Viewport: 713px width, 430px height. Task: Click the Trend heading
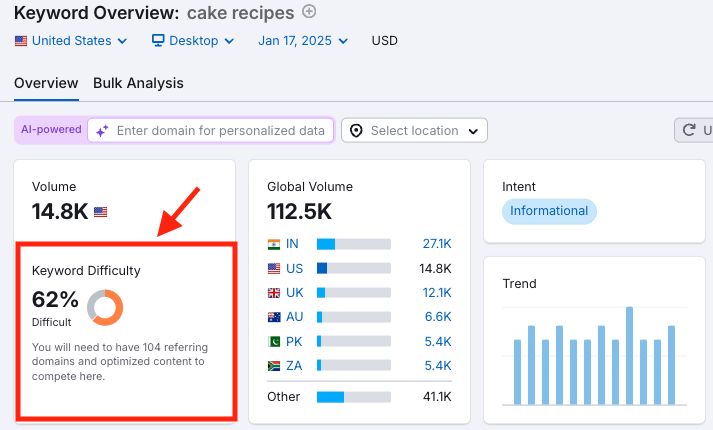(520, 284)
